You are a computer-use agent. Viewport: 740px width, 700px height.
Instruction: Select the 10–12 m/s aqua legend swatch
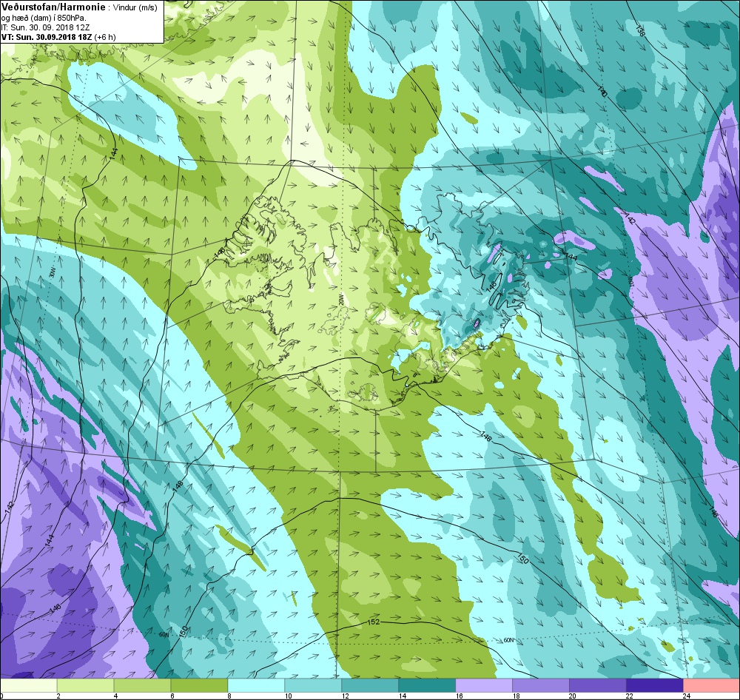tap(313, 684)
